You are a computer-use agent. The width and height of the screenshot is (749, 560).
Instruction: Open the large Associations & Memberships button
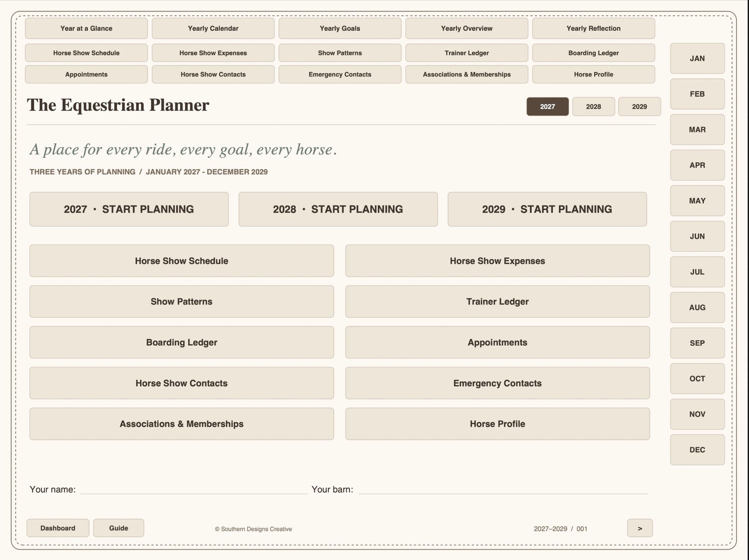coord(182,424)
